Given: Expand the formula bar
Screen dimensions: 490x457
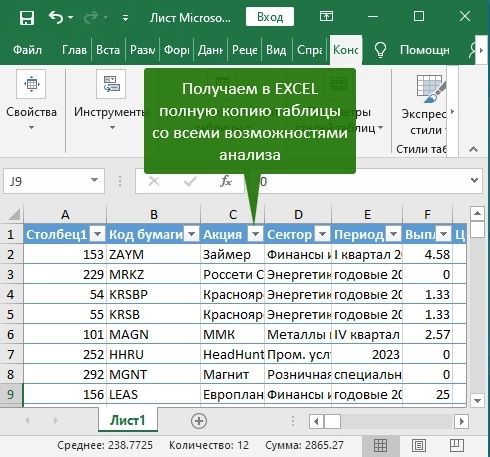Looking at the screenshot, I should 474,180.
